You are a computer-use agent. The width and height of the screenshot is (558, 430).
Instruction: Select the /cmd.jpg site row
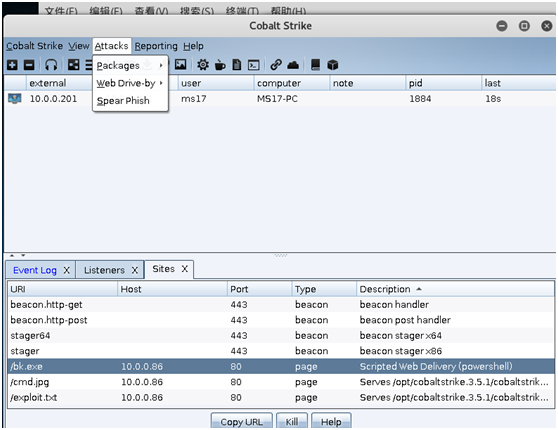281,382
